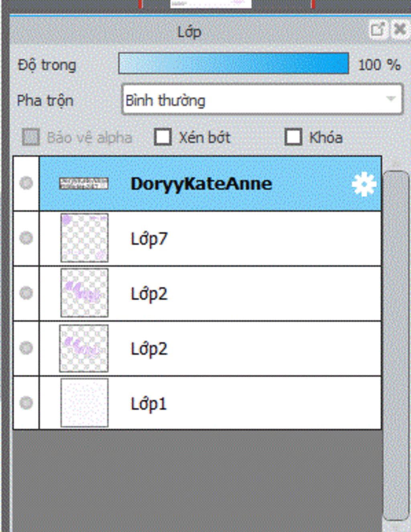Toggle visibility of lower Lớp2 layer
Image resolution: width=411 pixels, height=532 pixels.
pos(26,348)
